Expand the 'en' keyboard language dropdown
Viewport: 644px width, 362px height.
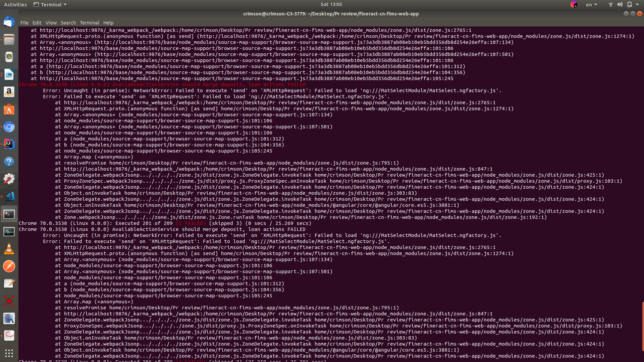click(x=591, y=4)
